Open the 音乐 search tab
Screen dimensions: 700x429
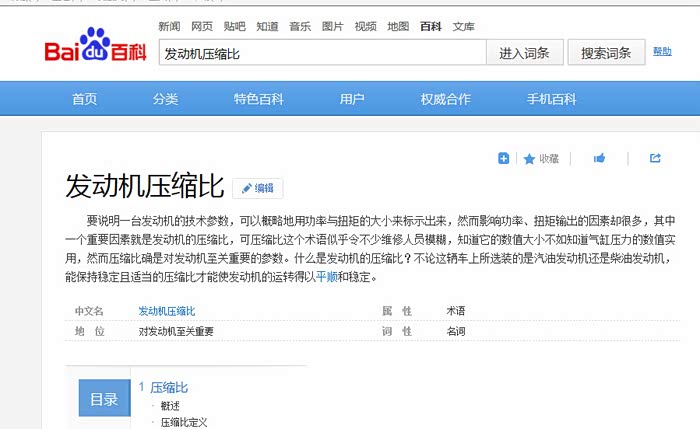[300, 27]
